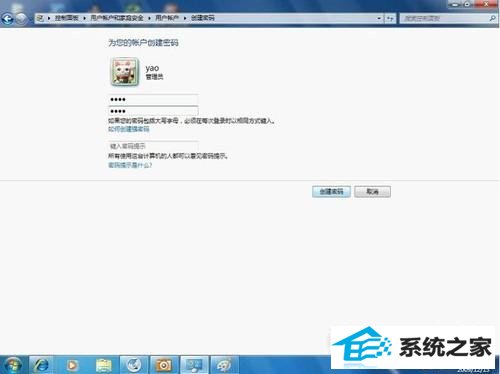
Task: Minimize the Control Panel window
Action: [x=454, y=4]
